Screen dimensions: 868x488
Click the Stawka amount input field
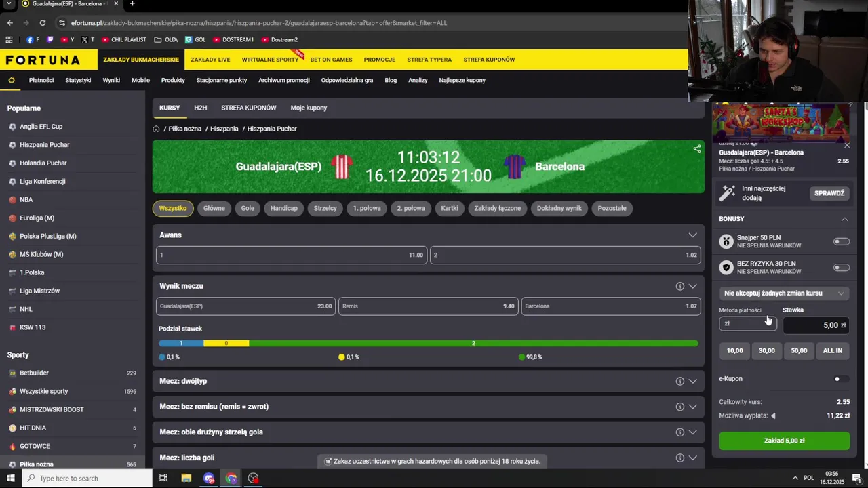point(816,325)
